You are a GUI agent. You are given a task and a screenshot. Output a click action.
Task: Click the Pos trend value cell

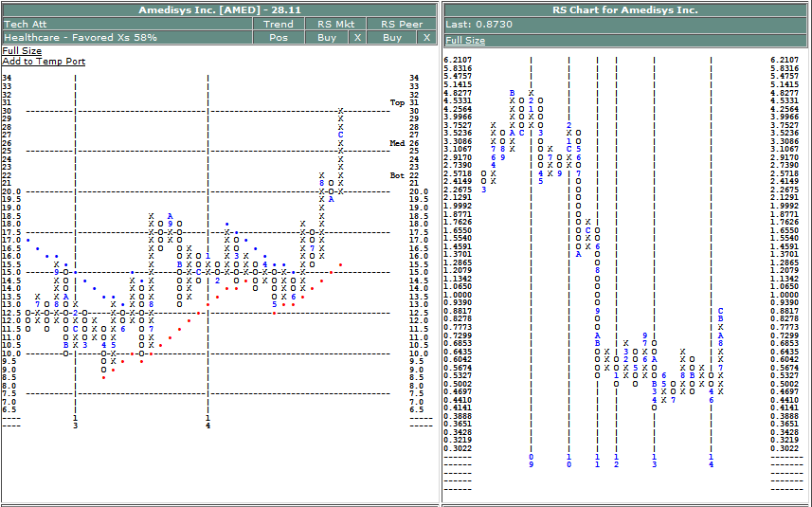pyautogui.click(x=279, y=37)
